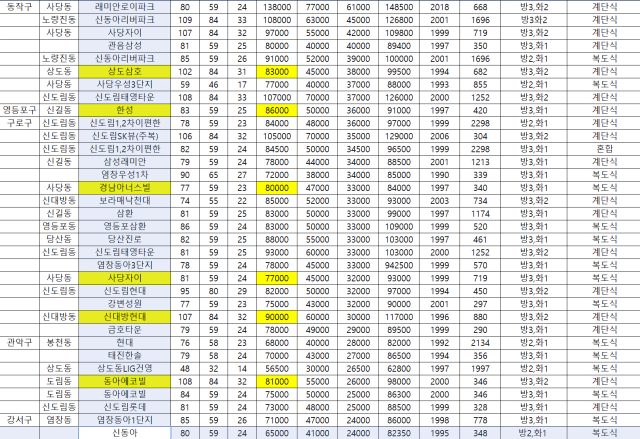Select the build year 1990 cell
The image size is (640, 439).
pos(440,175)
